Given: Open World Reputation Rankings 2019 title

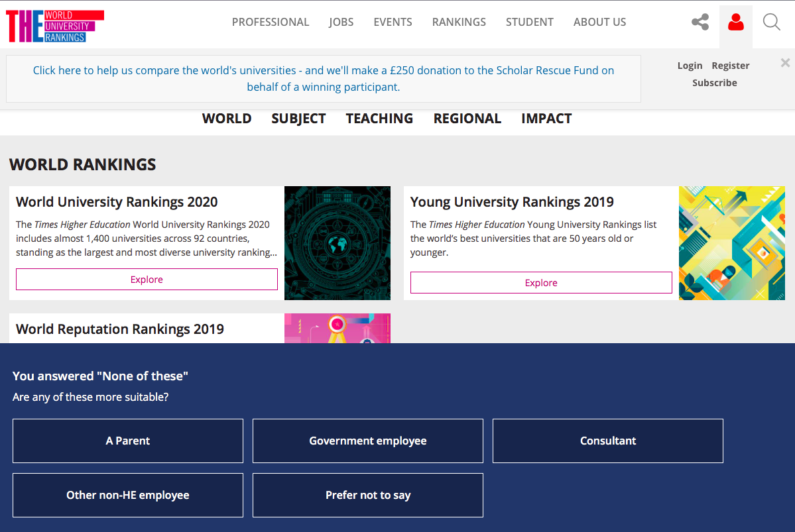Looking at the screenshot, I should coord(119,329).
